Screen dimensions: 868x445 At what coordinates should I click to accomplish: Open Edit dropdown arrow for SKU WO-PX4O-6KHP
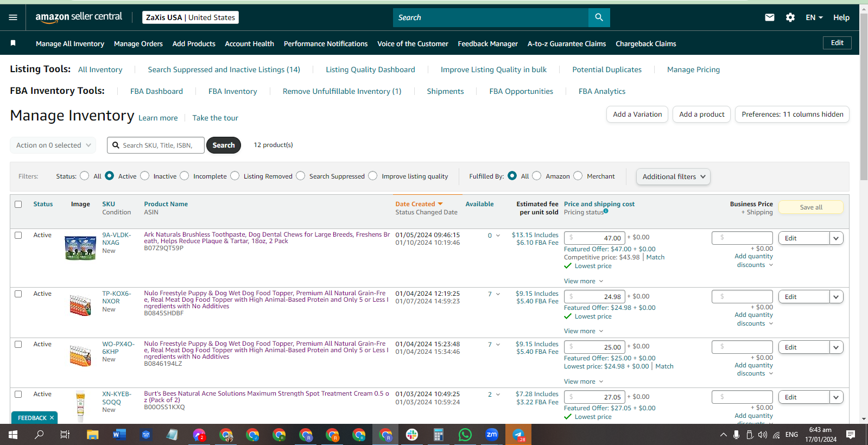[837, 347]
